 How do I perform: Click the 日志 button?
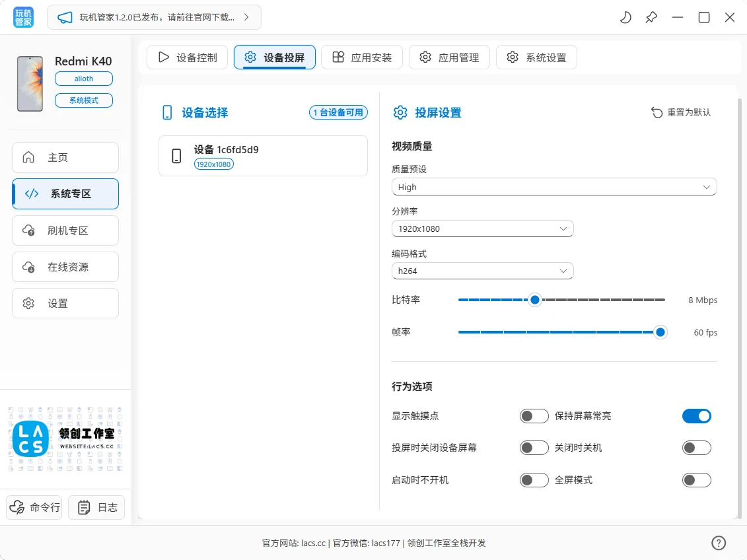coord(96,507)
